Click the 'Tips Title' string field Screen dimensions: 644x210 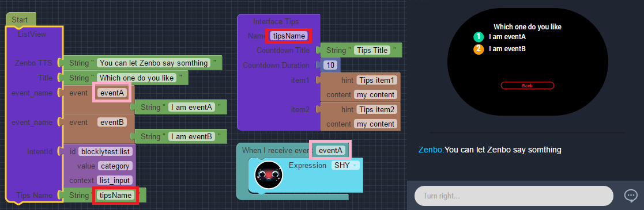[372, 51]
